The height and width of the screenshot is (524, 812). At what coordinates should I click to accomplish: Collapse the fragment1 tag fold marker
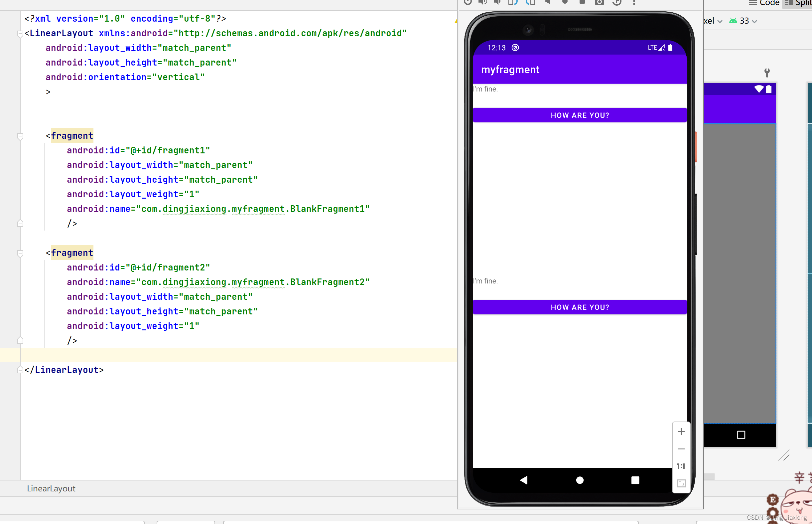point(20,136)
